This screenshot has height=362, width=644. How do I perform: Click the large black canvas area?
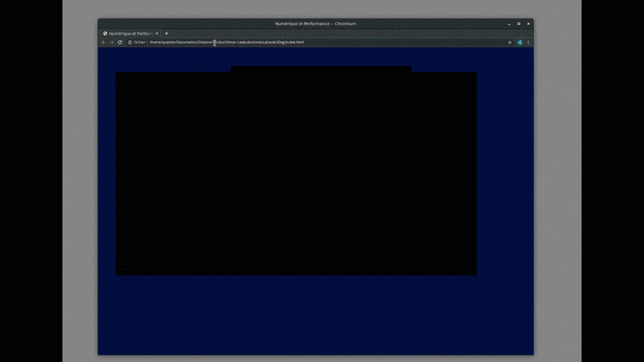[x=295, y=174]
